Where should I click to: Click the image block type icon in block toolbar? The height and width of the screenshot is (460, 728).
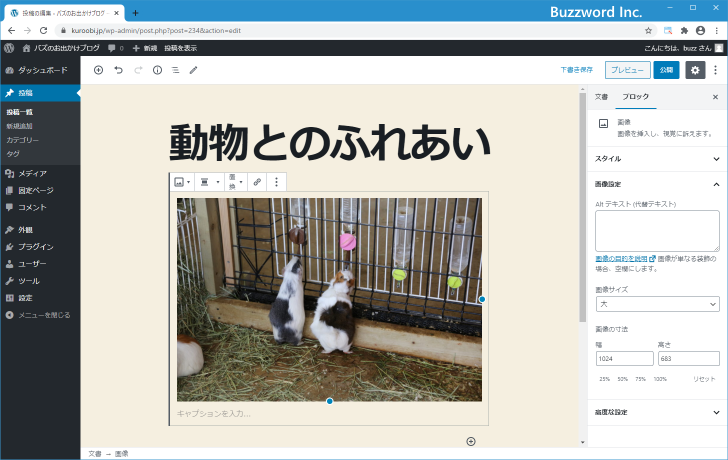[x=182, y=182]
